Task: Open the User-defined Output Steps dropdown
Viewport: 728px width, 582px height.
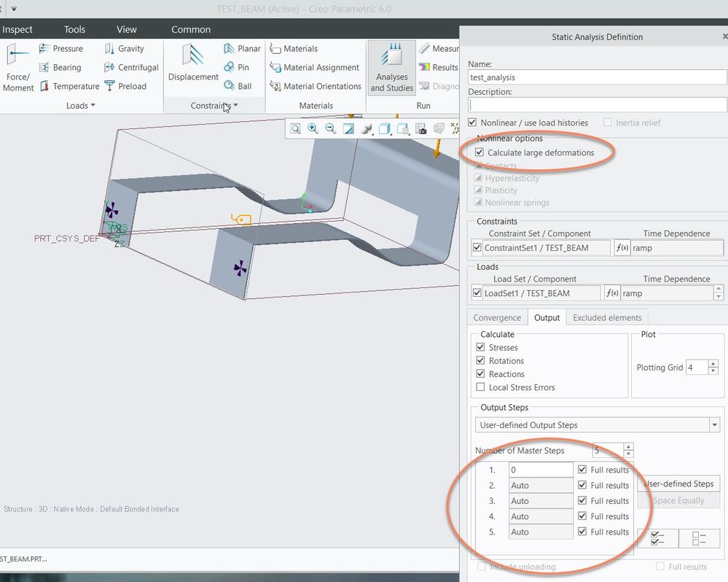Action: coord(598,425)
